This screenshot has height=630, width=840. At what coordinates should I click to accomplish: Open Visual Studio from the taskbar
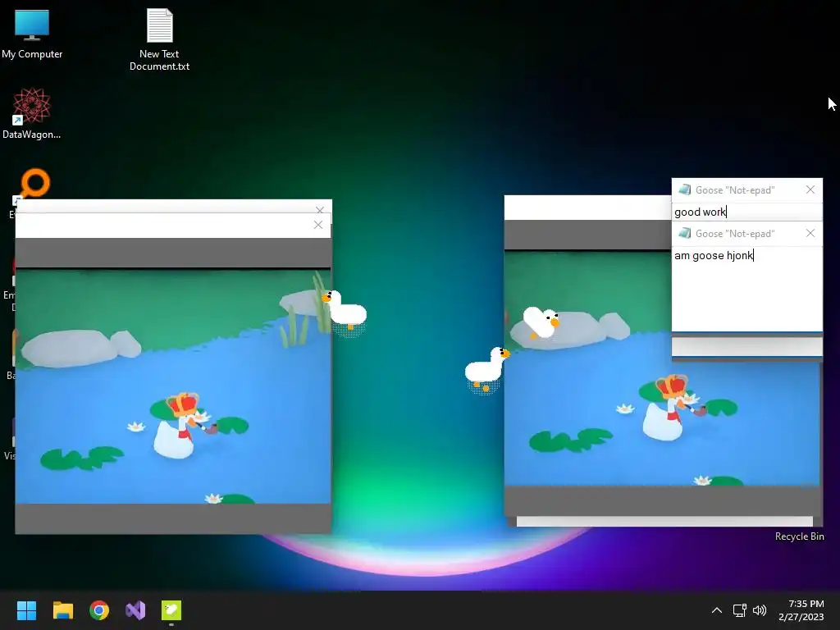tap(135, 610)
